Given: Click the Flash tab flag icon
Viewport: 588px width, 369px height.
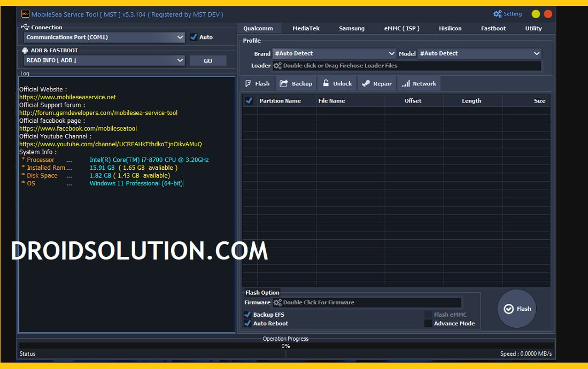Looking at the screenshot, I should 248,83.
